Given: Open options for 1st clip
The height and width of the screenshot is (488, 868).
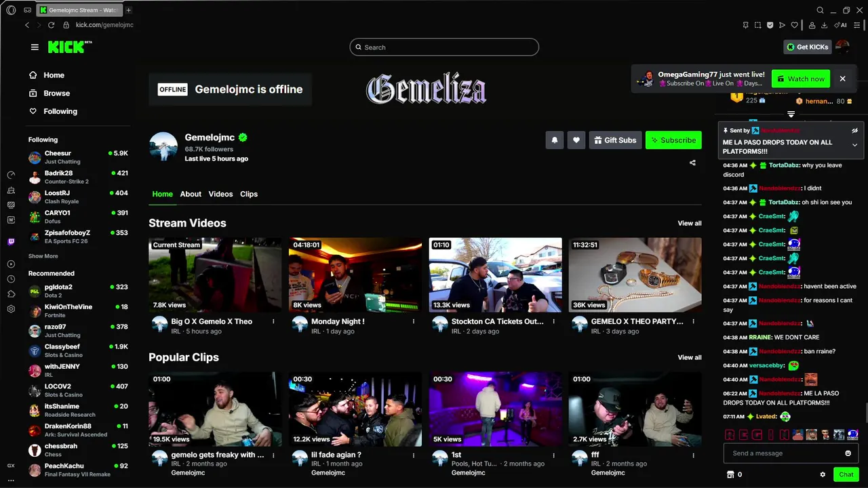Looking at the screenshot, I should tap(553, 455).
